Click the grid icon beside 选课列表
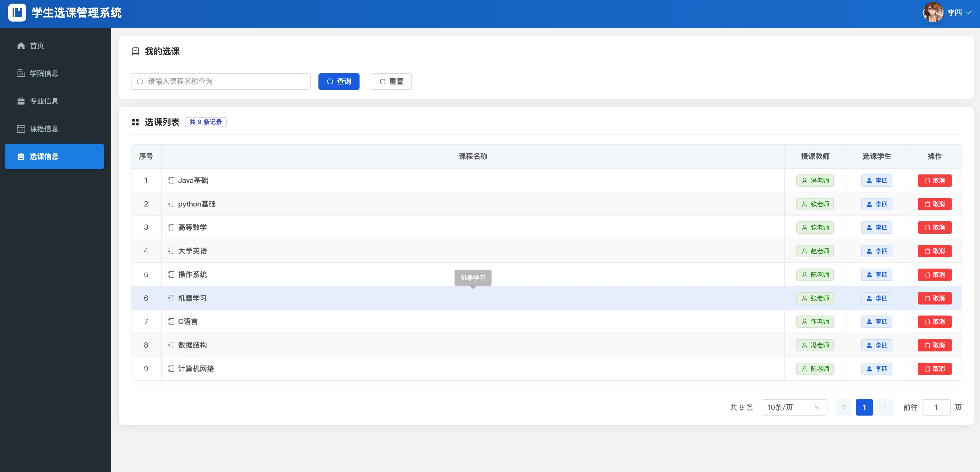This screenshot has height=472, width=980. point(135,122)
